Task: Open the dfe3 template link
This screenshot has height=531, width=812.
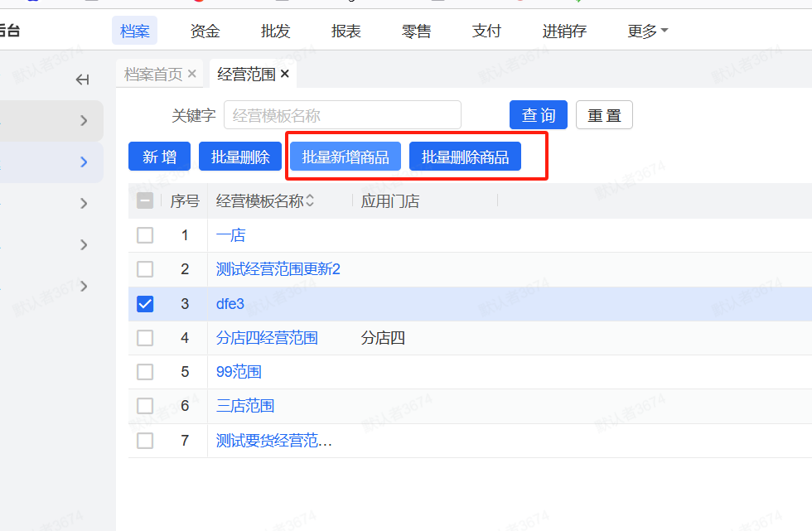Action: (x=230, y=304)
